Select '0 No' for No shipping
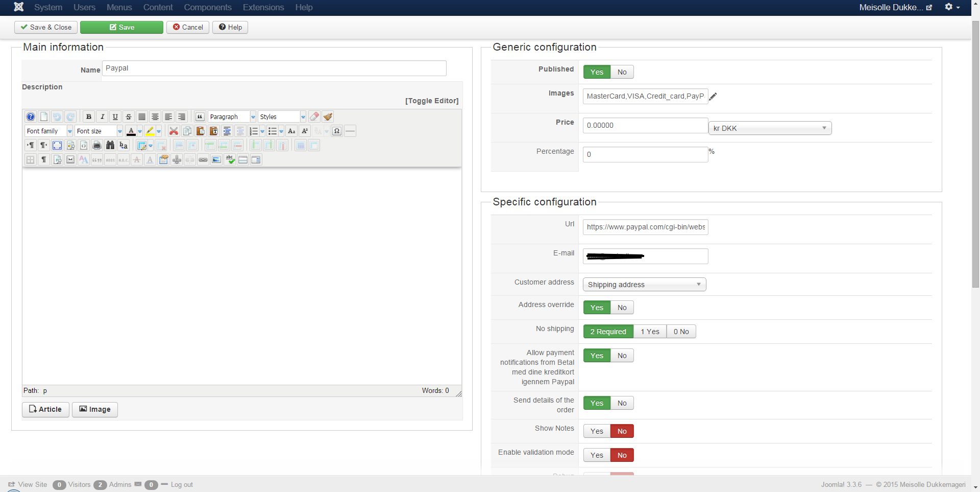 pos(681,332)
